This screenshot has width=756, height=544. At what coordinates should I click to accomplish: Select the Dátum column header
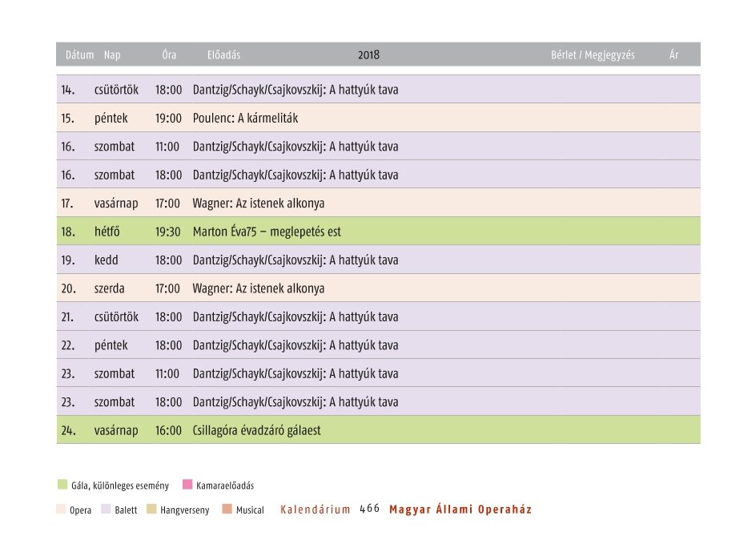point(79,55)
